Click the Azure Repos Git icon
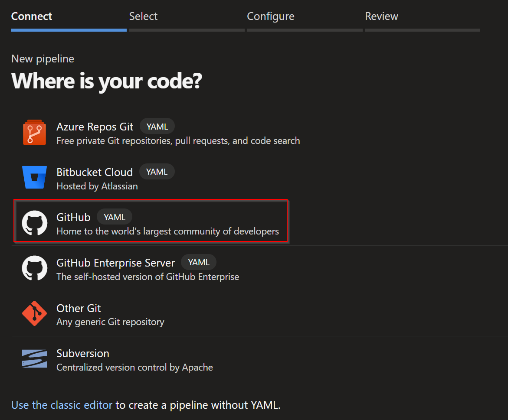The height and width of the screenshot is (420, 508). (34, 132)
